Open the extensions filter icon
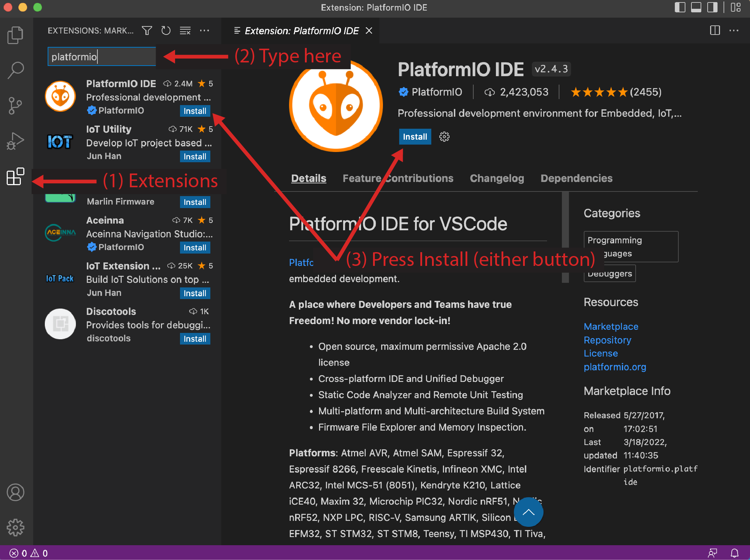Viewport: 750px width, 560px height. pos(147,30)
